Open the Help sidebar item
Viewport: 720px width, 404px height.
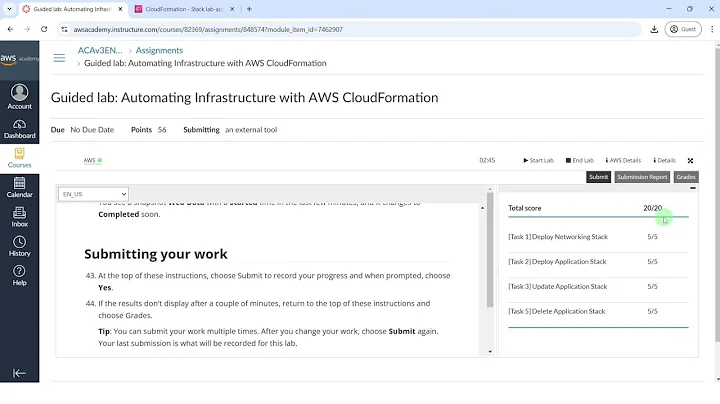pyautogui.click(x=19, y=276)
